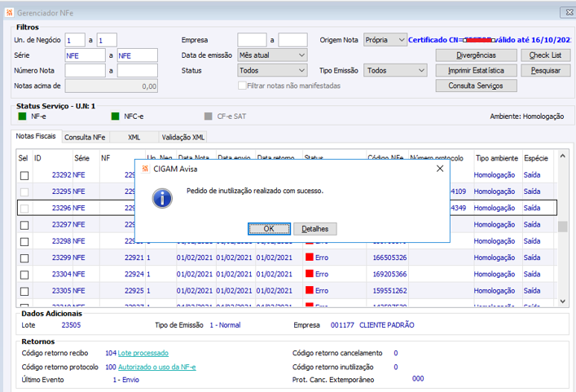Open the Tipo Emissão dropdown
This screenshot has width=576, height=392.
[x=395, y=71]
